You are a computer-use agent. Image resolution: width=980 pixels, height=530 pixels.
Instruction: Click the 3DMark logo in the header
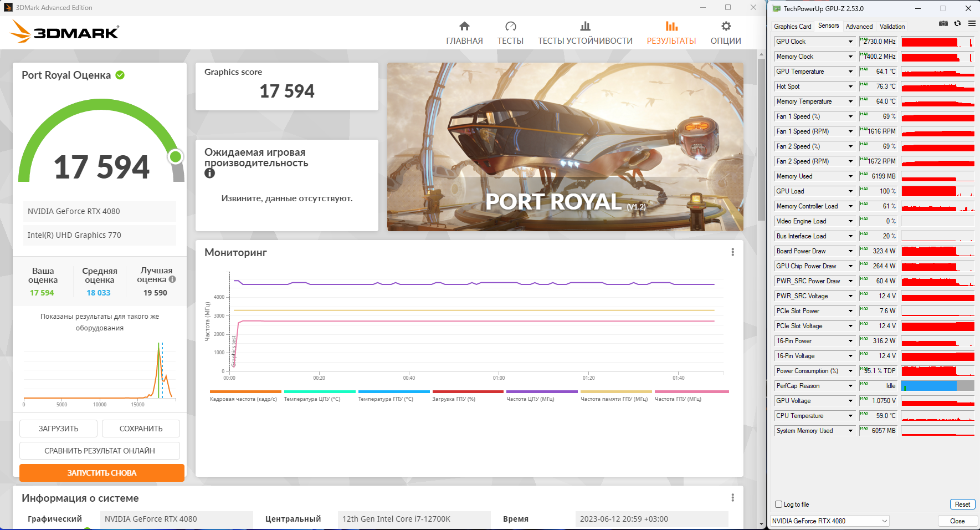pyautogui.click(x=64, y=32)
